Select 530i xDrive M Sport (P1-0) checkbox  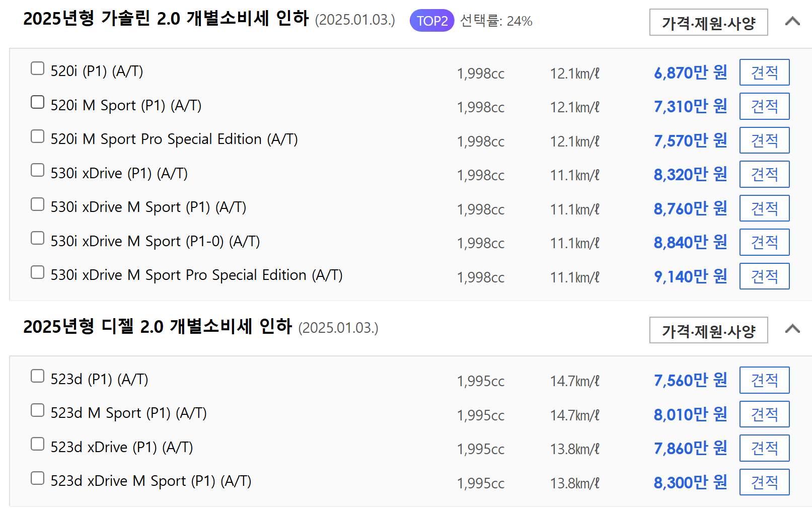pyautogui.click(x=37, y=238)
